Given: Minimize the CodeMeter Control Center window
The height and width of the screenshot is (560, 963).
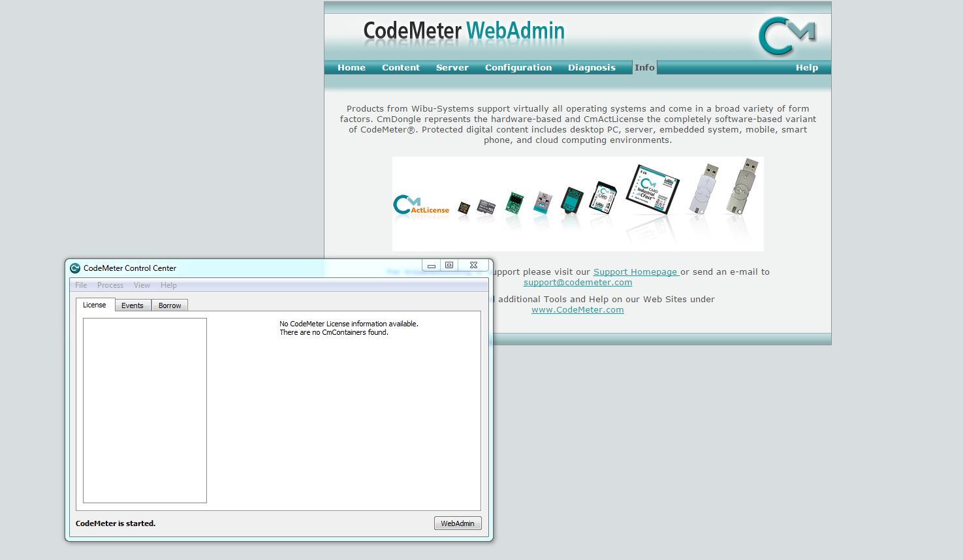Looking at the screenshot, I should (x=432, y=266).
